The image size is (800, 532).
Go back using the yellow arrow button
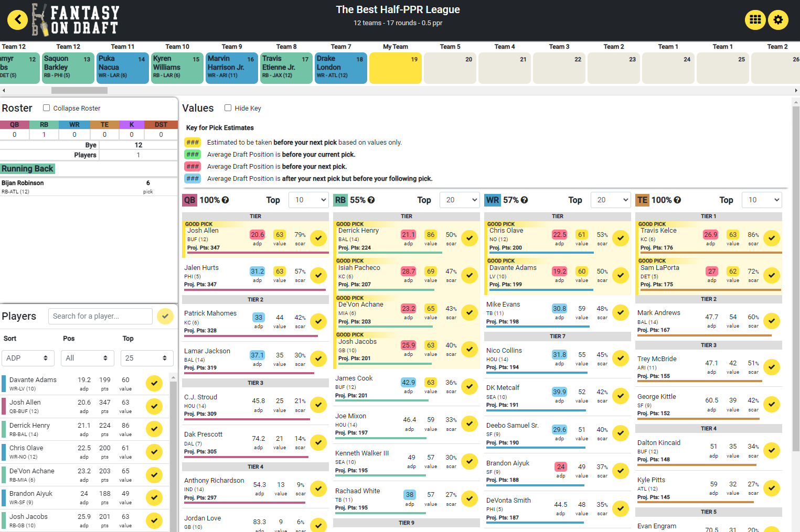(x=17, y=20)
